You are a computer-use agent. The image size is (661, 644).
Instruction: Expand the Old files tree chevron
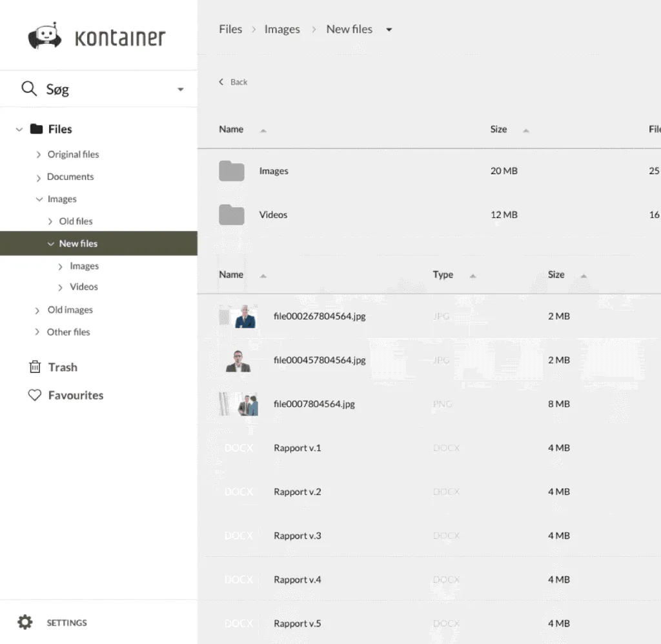[50, 221]
